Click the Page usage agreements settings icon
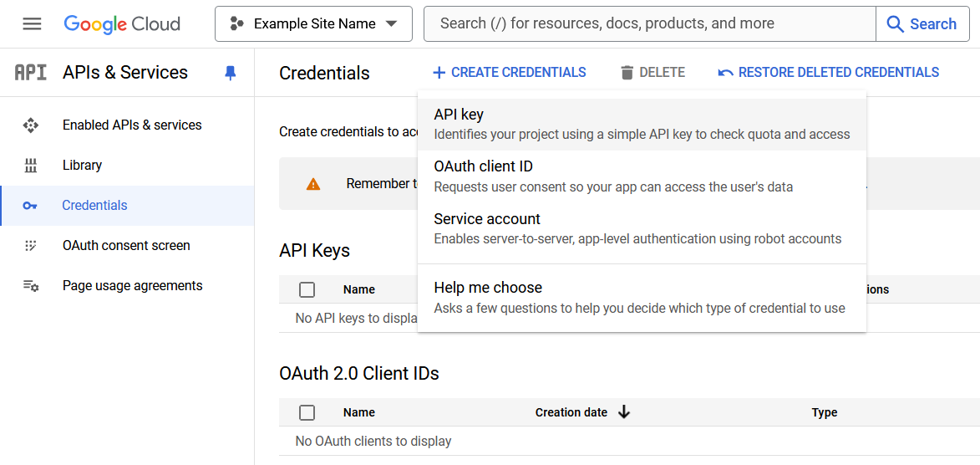The image size is (980, 465). tap(31, 286)
